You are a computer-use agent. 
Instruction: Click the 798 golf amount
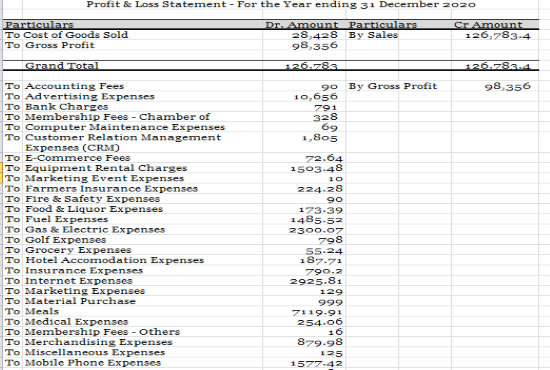(330, 240)
